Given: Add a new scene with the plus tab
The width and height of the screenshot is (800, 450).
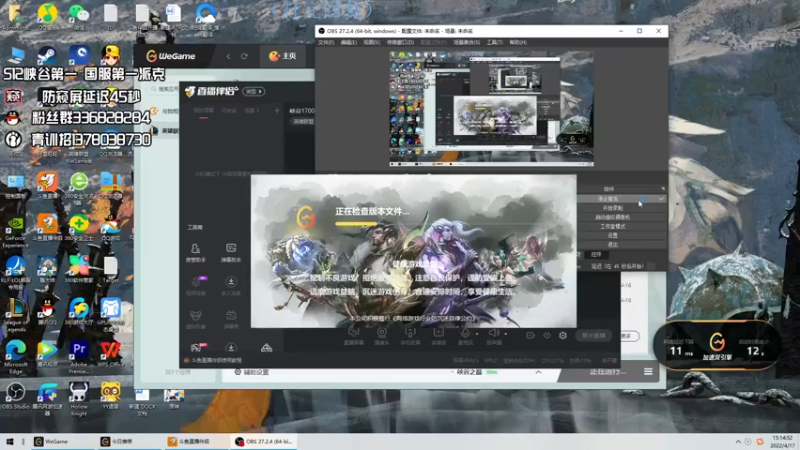Looking at the screenshot, I should (x=277, y=110).
